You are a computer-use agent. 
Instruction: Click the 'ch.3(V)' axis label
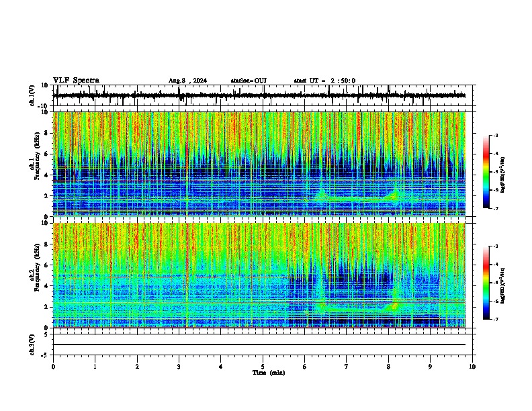tap(32, 345)
